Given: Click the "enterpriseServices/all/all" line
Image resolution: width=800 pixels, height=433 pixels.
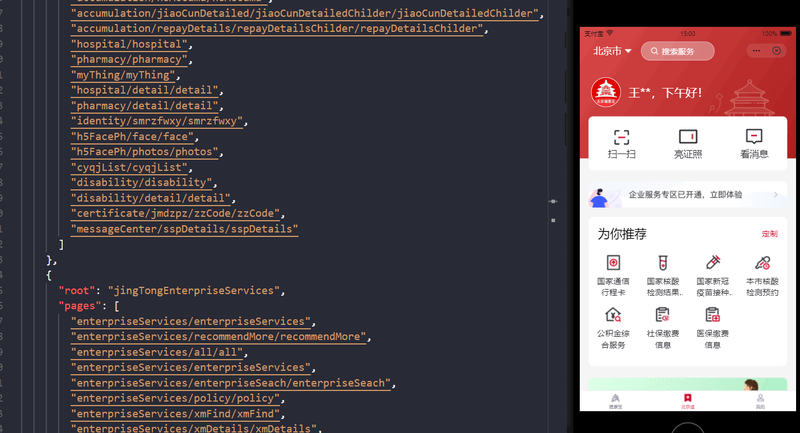Looking at the screenshot, I should pyautogui.click(x=159, y=352).
